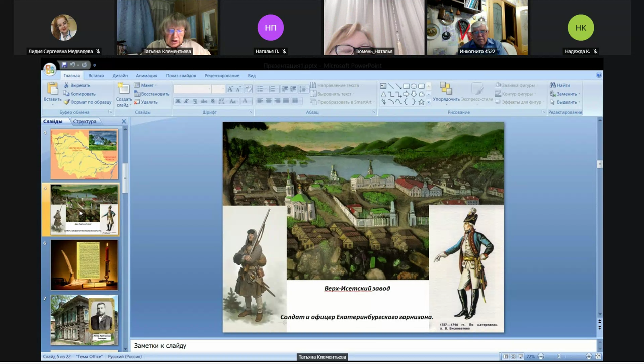Click Копировать (copy) command
The width and height of the screenshot is (644, 364).
pos(79,94)
